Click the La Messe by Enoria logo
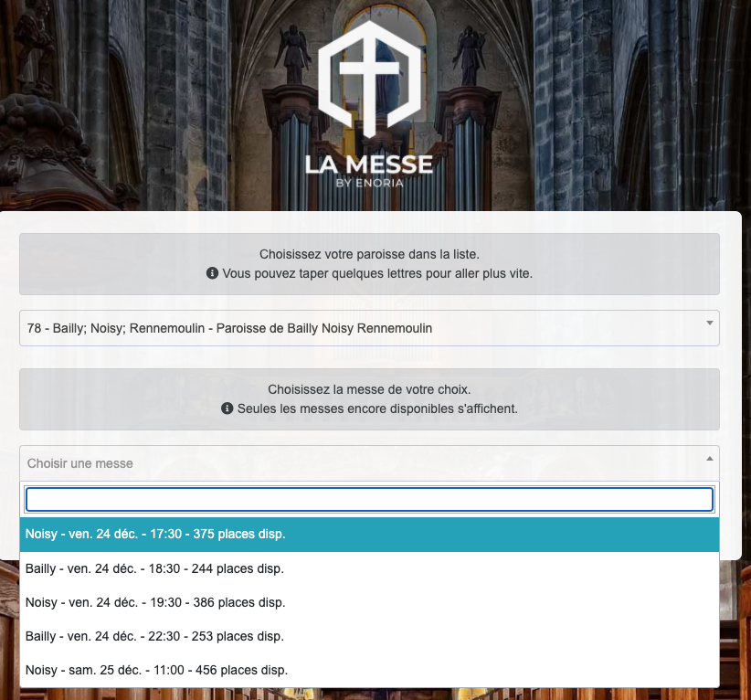 [x=369, y=104]
